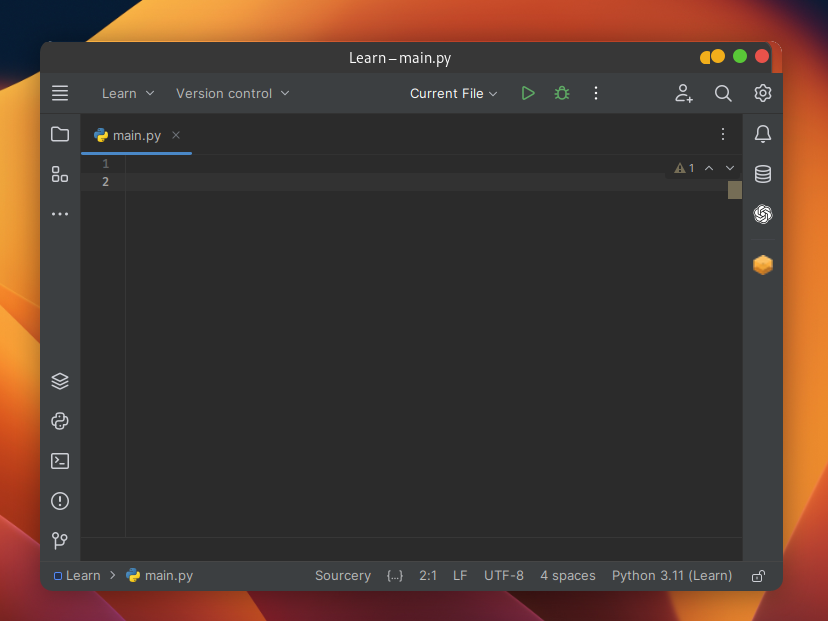Image resolution: width=828 pixels, height=621 pixels.
Task: Click main.py in the breadcrumb bar
Action: tap(159, 576)
